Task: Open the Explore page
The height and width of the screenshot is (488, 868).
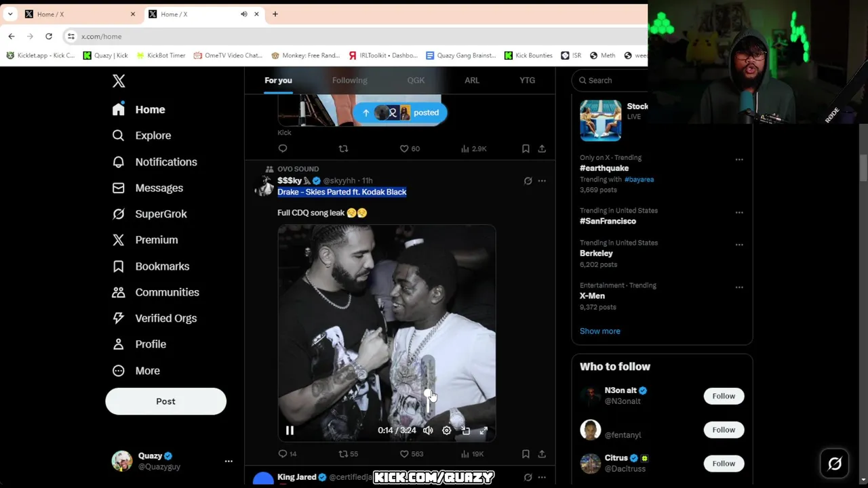Action: point(142,136)
